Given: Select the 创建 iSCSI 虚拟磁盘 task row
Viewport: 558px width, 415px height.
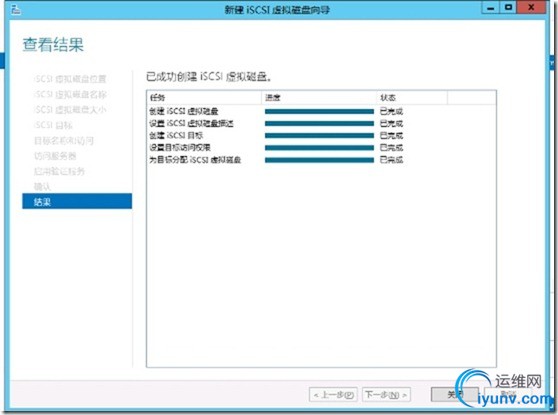Looking at the screenshot, I should pyautogui.click(x=321, y=111).
